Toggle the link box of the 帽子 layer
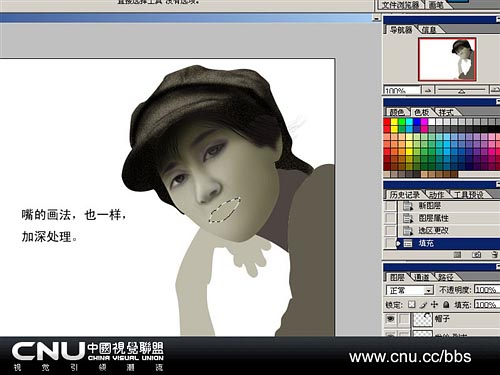This screenshot has height=375, width=500. click(404, 319)
